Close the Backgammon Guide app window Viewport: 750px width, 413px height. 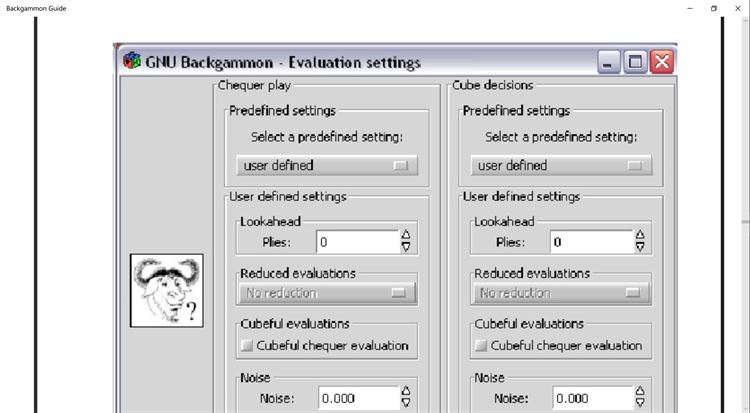pyautogui.click(x=738, y=8)
